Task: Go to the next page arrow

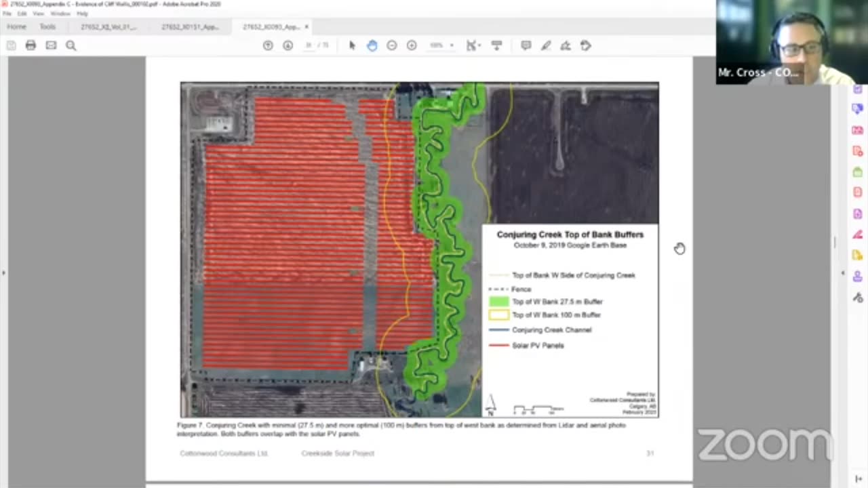Action: click(288, 45)
